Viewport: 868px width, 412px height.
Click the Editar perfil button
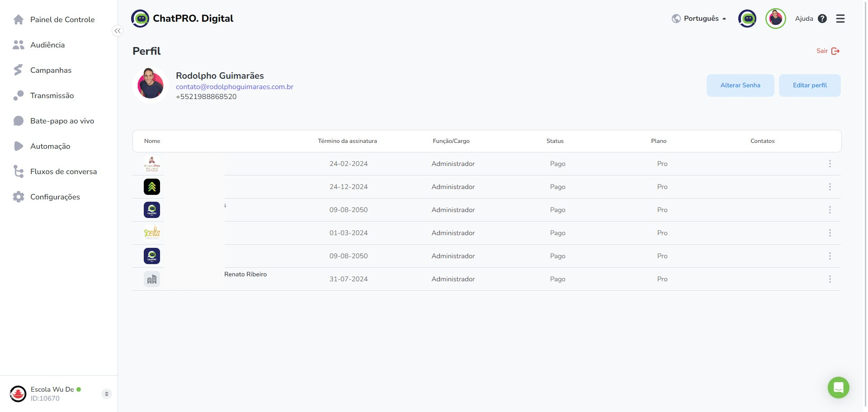810,85
